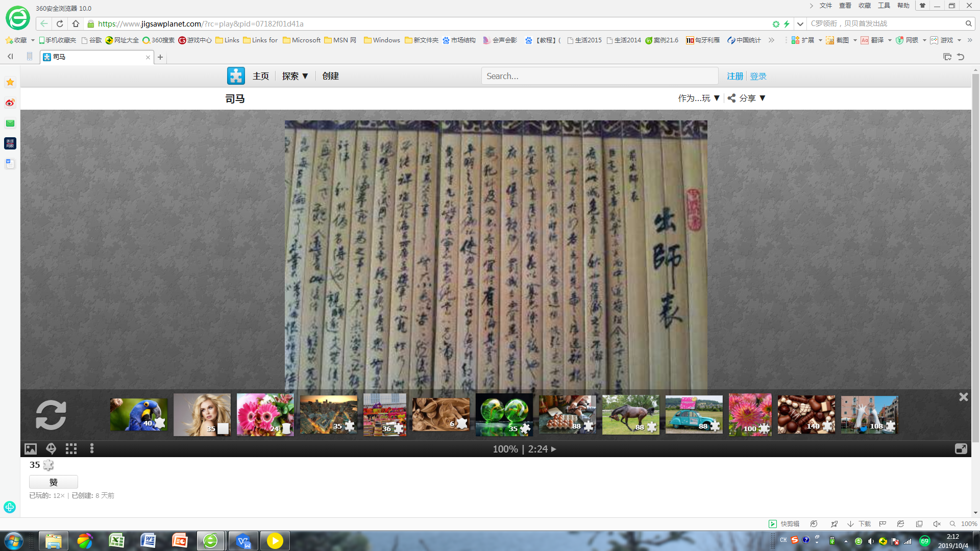Show more bookmarks with the double chevron
The height and width of the screenshot is (551, 980).
[x=771, y=40]
